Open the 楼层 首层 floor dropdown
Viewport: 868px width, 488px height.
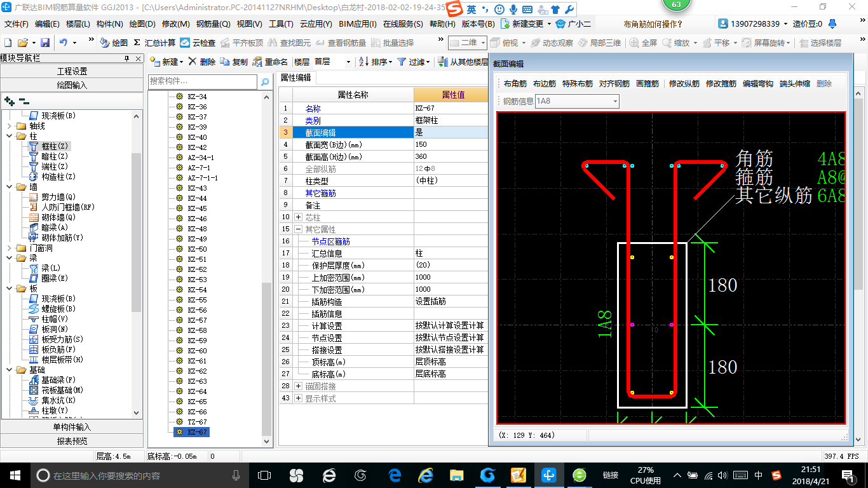[x=332, y=62]
